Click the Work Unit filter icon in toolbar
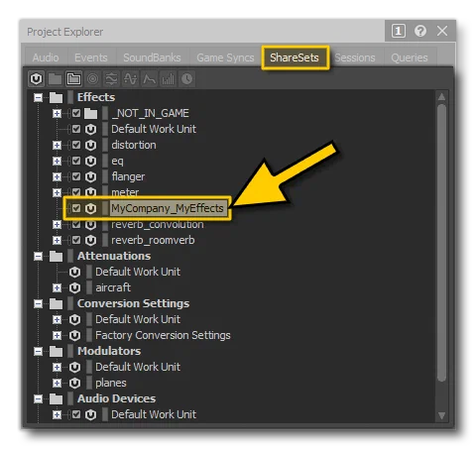 37,79
